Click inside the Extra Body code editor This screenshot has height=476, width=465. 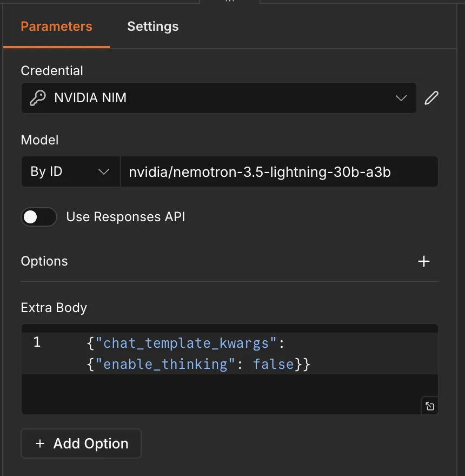(x=230, y=369)
